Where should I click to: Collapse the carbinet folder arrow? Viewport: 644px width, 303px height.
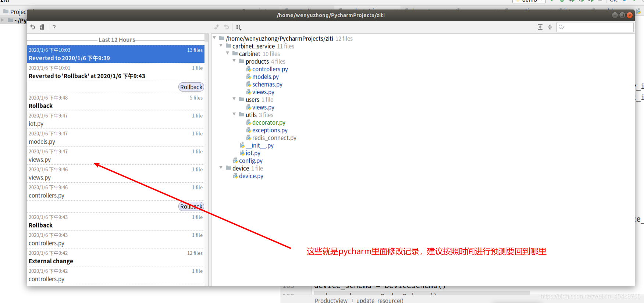tap(228, 53)
